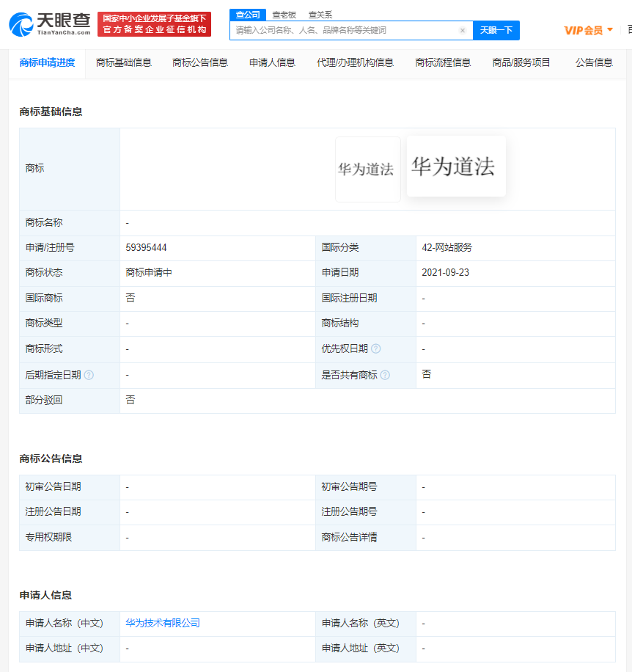Screen dimensions: 632x672
Task: Click the small 华为道法 trademark thumbnail
Action: tap(367, 169)
